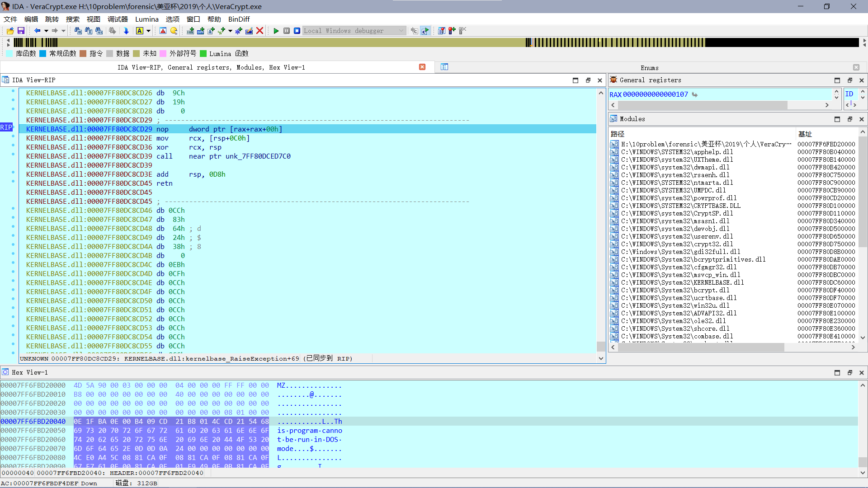868x488 pixels.
Task: Click the Lumina 函数 green legend swatch
Action: (x=203, y=53)
